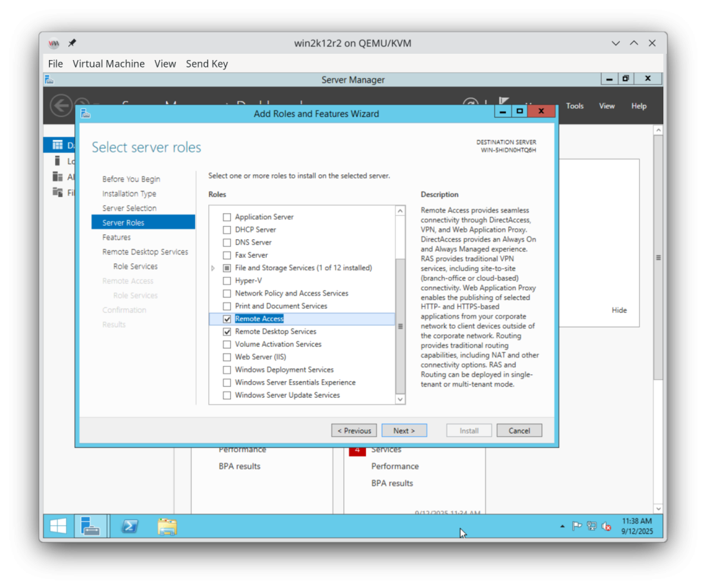Screen dimensions: 706x588
Task: Show hidden icons in the system tray
Action: pyautogui.click(x=562, y=525)
